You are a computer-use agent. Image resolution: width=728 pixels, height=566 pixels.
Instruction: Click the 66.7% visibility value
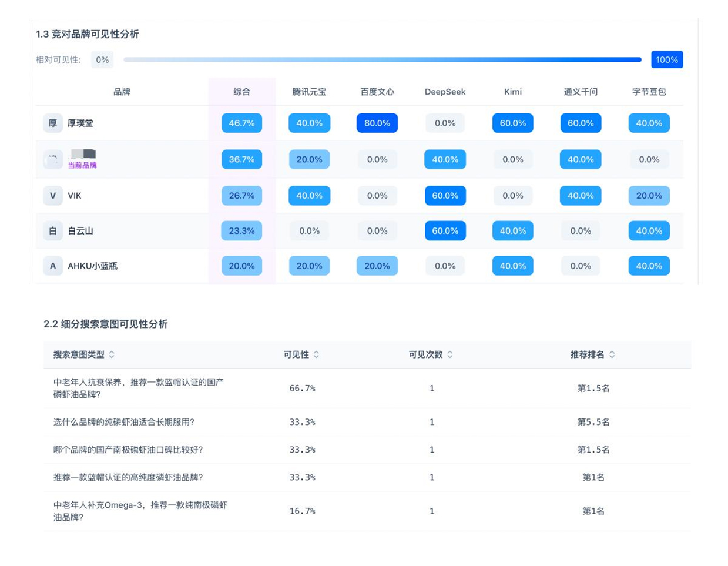tap(303, 389)
